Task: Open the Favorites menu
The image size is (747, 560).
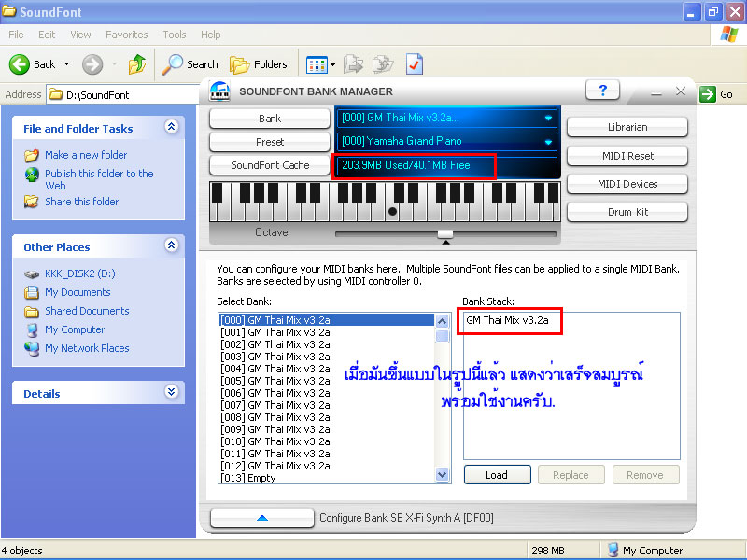Action: pyautogui.click(x=126, y=35)
